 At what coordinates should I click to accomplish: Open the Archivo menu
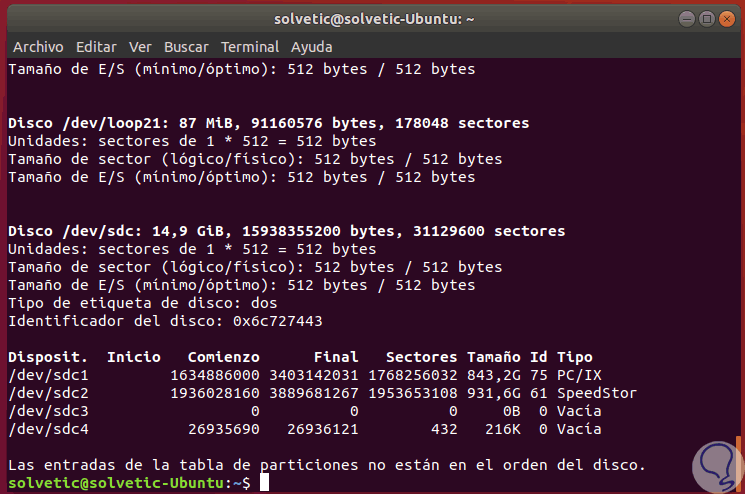coord(38,47)
